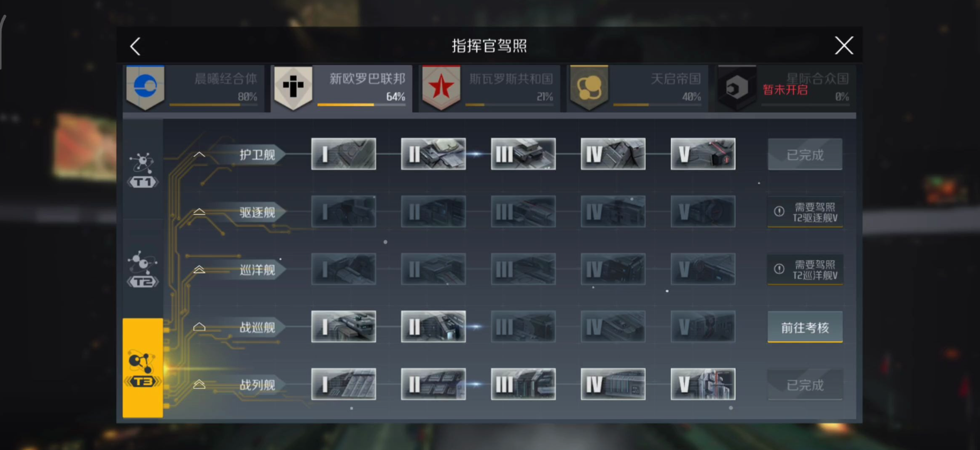Viewport: 980px width, 450px height.
Task: Click the 前往考核 button
Action: point(805,327)
